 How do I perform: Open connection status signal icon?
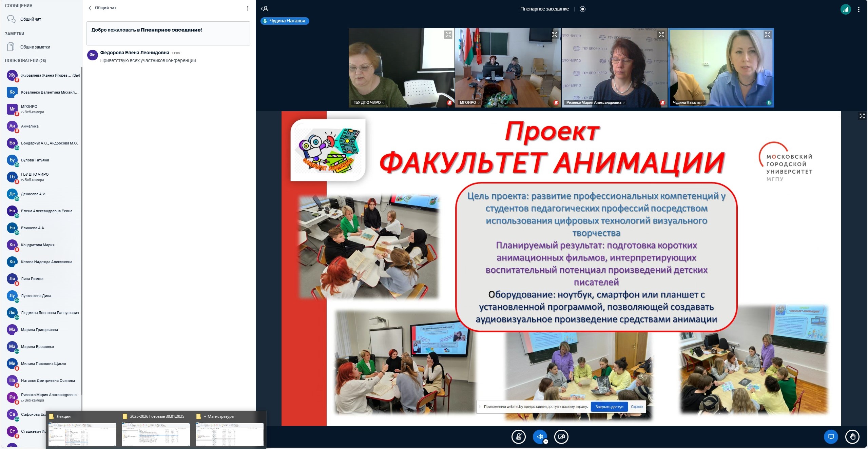click(846, 9)
